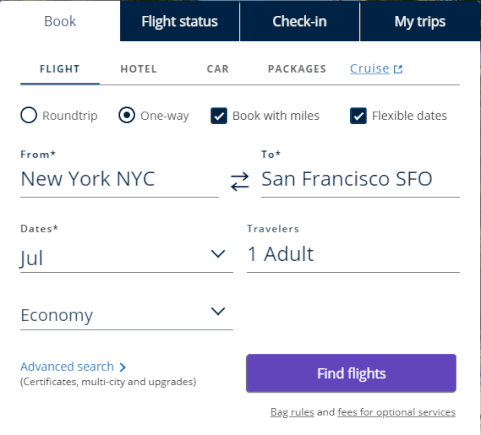Open the PACKAGES tab
This screenshot has height=435, width=481.
point(297,69)
